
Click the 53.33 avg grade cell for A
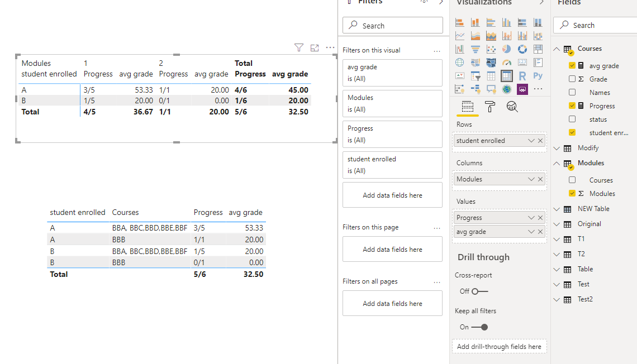click(144, 90)
